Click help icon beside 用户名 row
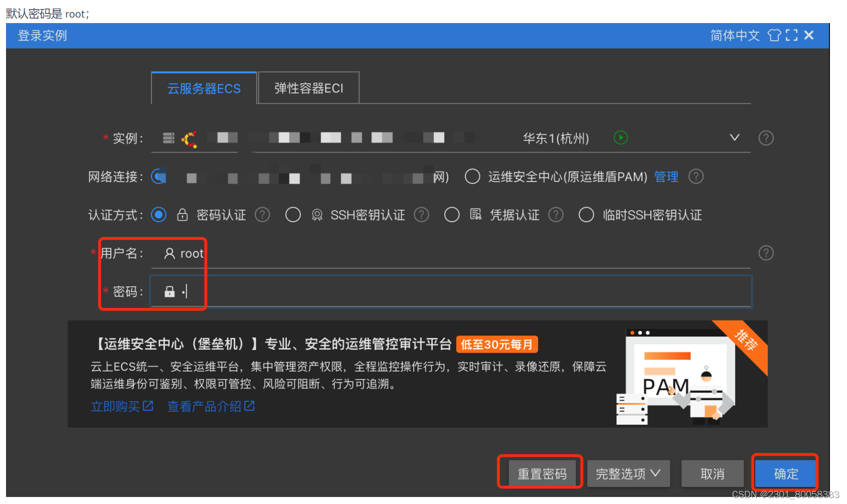 pyautogui.click(x=766, y=253)
